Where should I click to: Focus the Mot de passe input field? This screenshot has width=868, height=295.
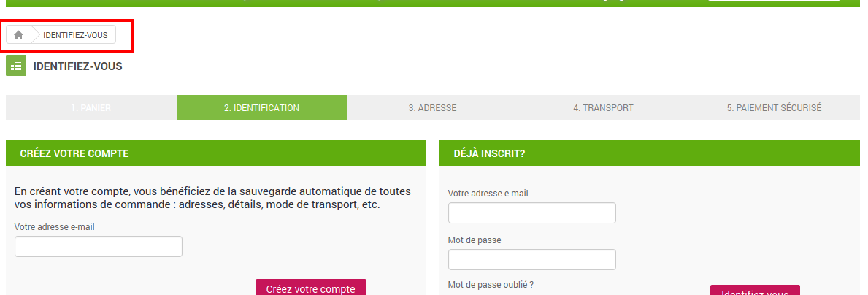532,259
